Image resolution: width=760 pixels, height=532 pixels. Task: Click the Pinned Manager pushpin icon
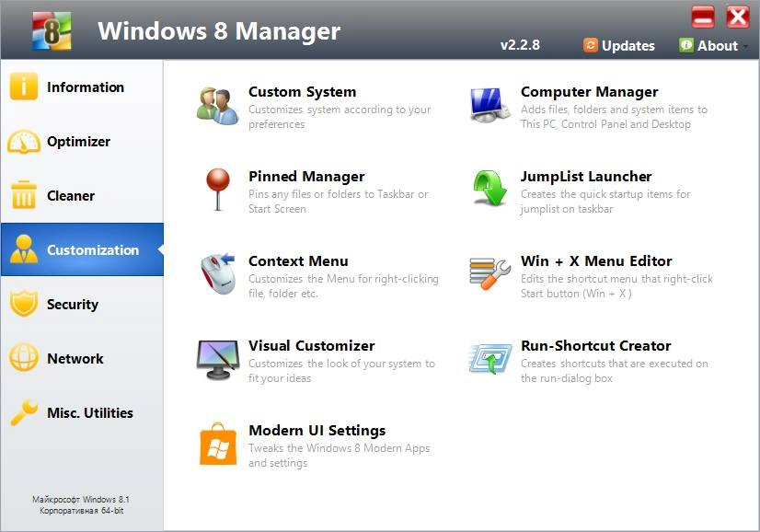pos(218,189)
